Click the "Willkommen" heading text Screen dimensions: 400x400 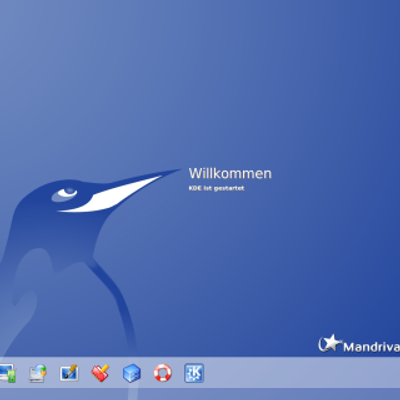pyautogui.click(x=230, y=173)
